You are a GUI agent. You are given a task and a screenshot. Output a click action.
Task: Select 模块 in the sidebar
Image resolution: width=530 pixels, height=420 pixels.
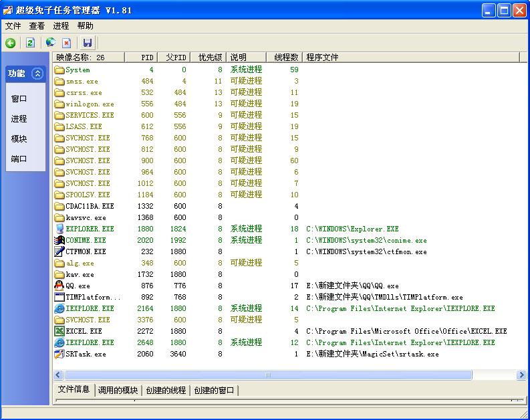point(19,138)
